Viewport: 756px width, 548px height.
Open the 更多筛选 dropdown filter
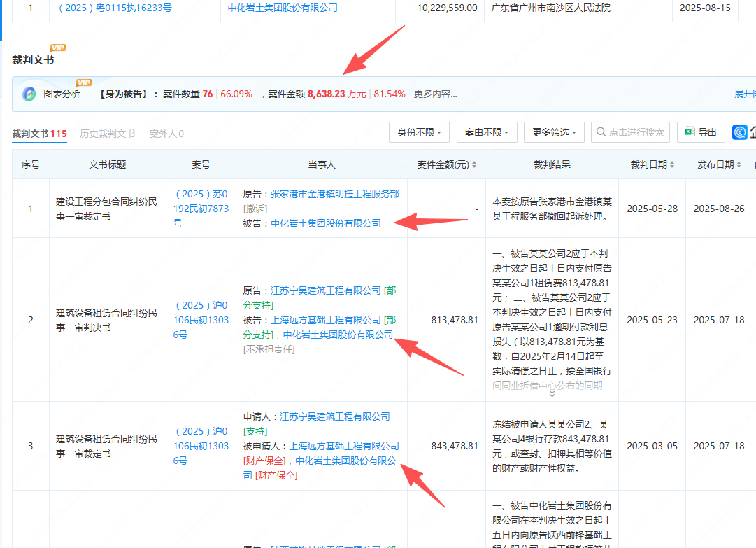(554, 132)
